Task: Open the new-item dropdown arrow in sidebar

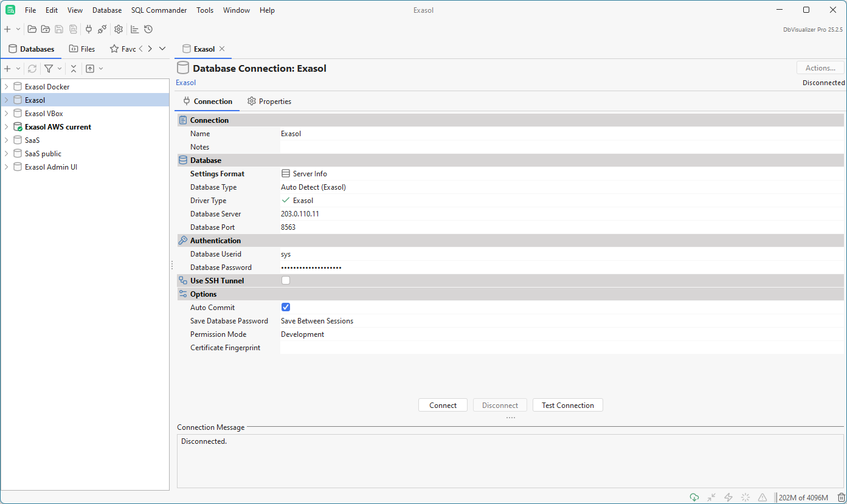Action: point(18,68)
